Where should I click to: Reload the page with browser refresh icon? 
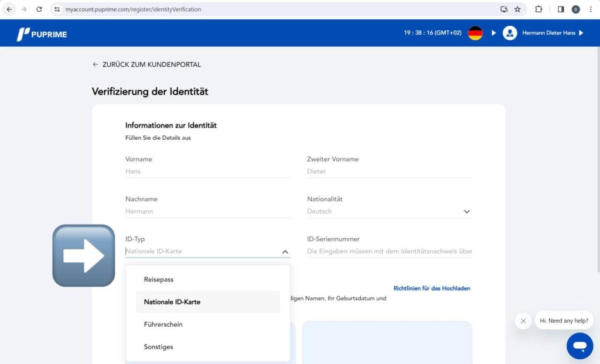39,9
